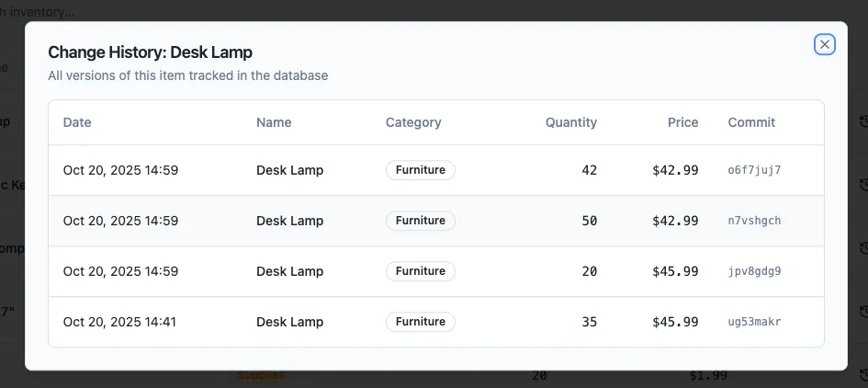
Task: Select the Commit column header
Action: coord(751,122)
